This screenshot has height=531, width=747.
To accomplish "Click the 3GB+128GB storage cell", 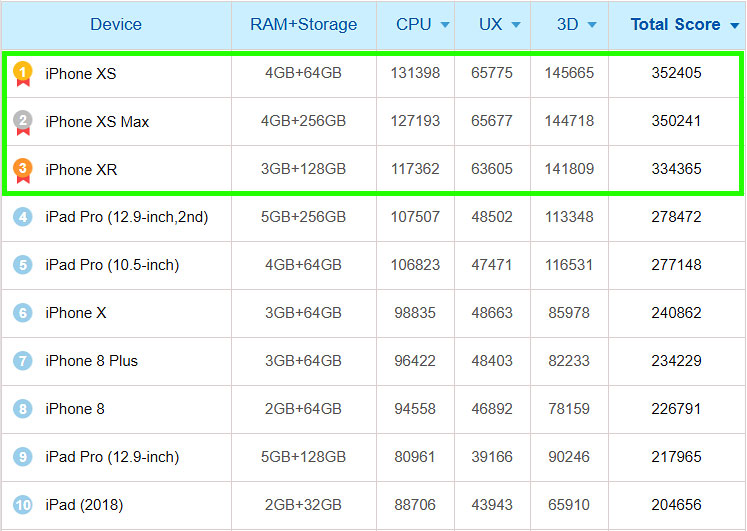I will click(303, 169).
